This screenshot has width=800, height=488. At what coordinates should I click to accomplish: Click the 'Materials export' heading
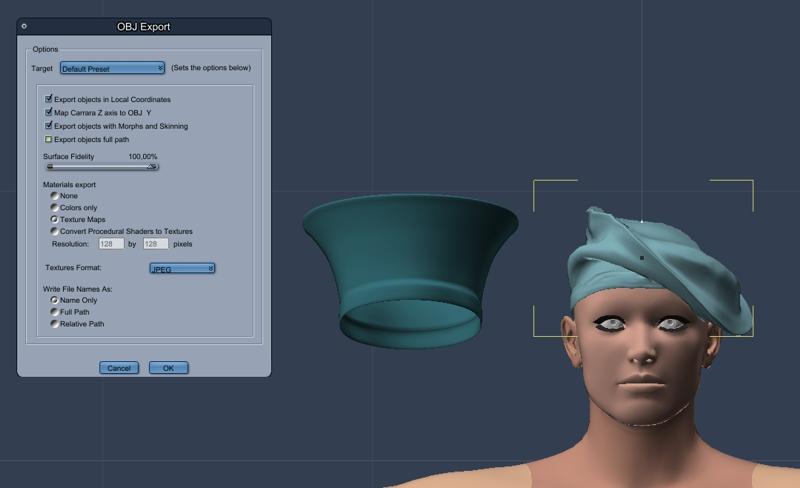(69, 184)
